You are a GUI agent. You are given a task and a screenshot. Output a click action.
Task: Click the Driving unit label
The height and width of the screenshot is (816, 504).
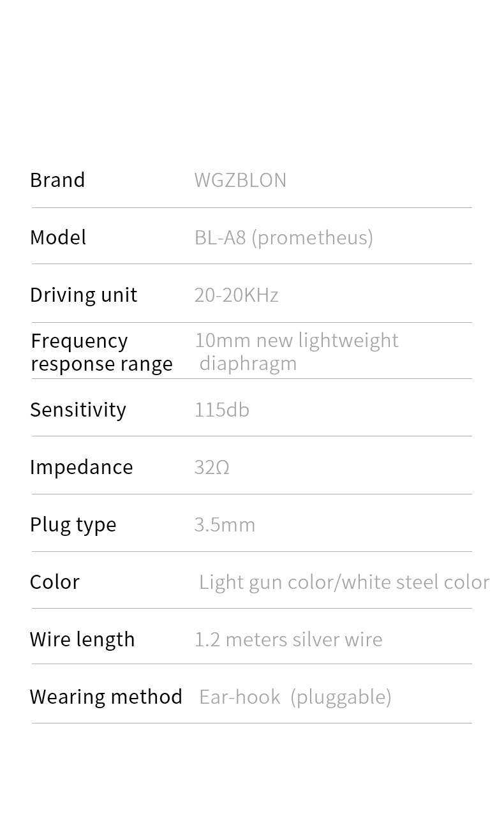click(x=84, y=295)
